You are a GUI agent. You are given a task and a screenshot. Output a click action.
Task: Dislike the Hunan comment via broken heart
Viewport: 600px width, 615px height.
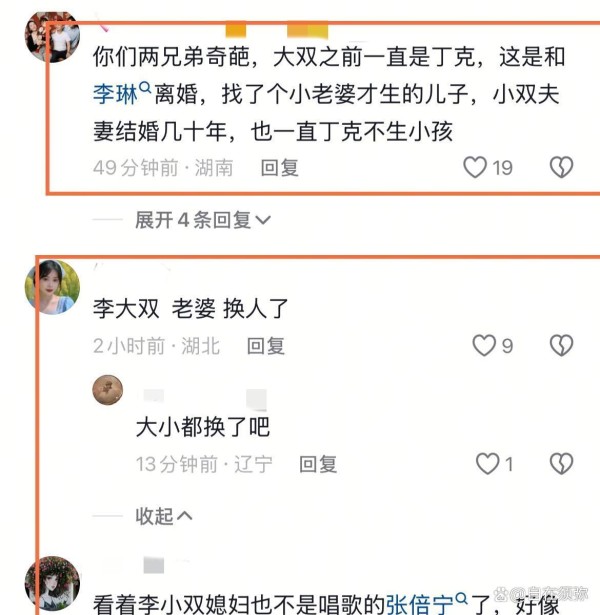(x=562, y=167)
